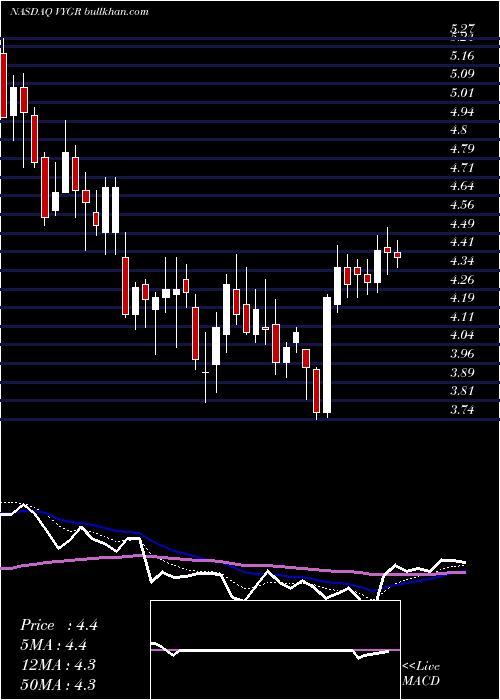Click inside the white-bordered MACD inset panel
This screenshot has width=500, height=700.
point(275,650)
